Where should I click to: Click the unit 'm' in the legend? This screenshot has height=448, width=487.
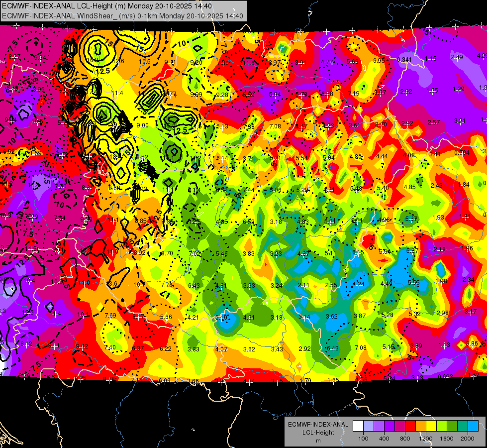318,441
